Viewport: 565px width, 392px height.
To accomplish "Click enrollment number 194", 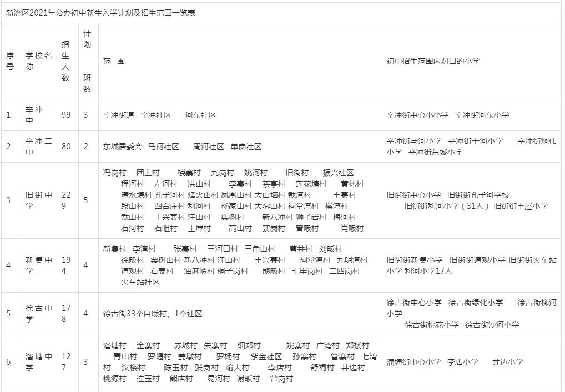I will [66, 265].
